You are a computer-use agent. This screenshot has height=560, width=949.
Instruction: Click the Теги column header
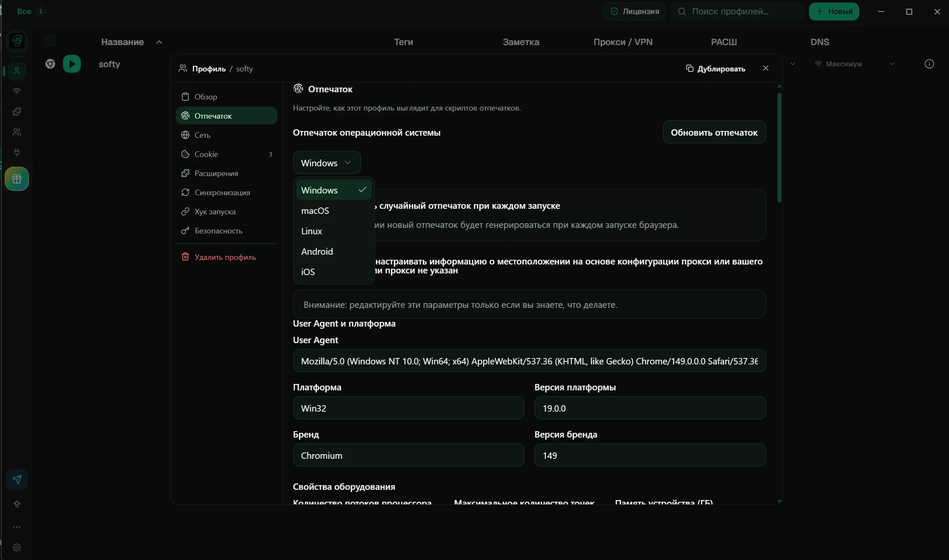click(403, 42)
